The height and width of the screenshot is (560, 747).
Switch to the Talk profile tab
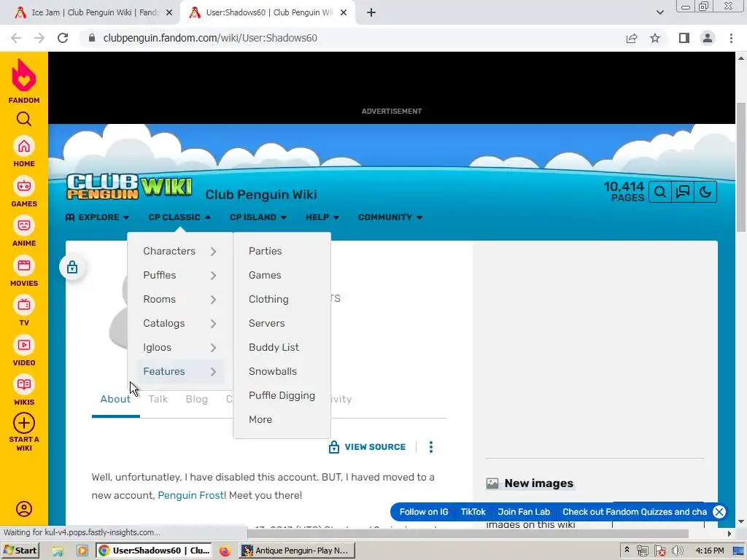click(x=158, y=399)
